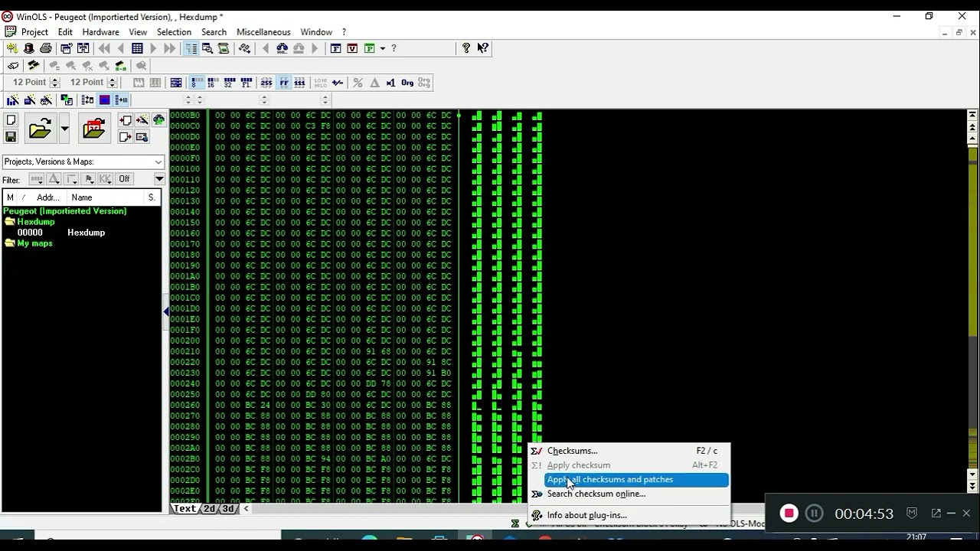
Task: Toggle floating-point Fl display mode
Action: coord(246,83)
